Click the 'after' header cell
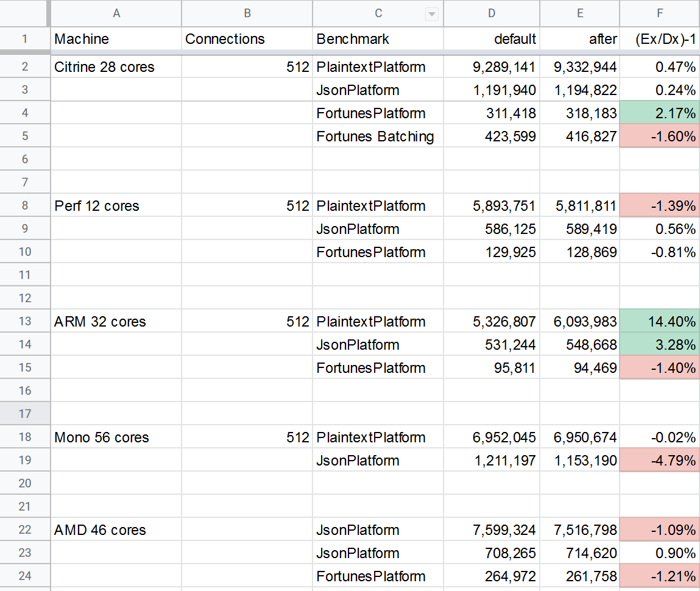700x591 pixels. click(580, 39)
